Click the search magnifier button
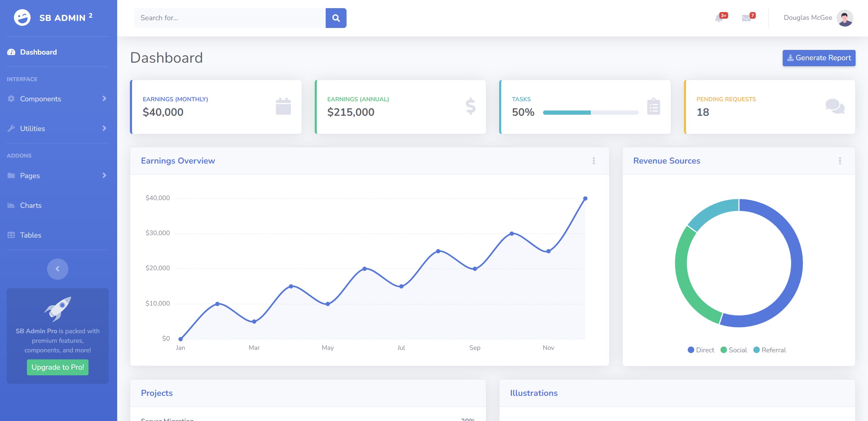The height and width of the screenshot is (421, 868). coord(336,18)
